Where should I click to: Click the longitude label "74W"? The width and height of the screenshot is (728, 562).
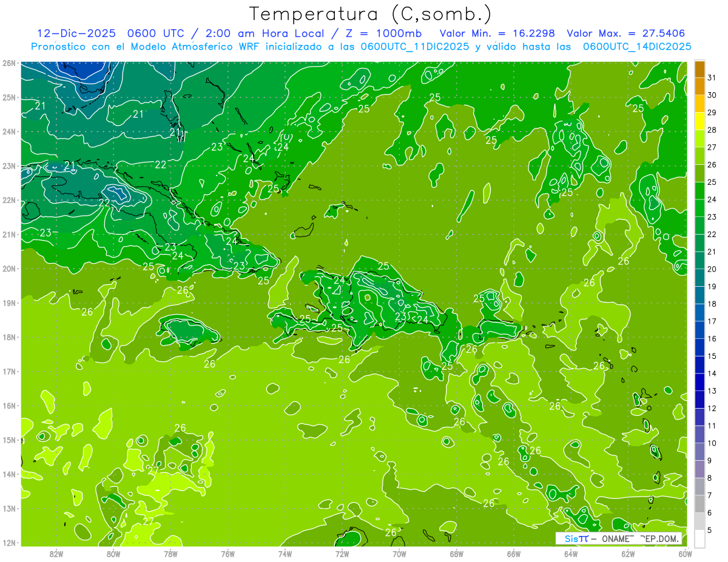285,553
